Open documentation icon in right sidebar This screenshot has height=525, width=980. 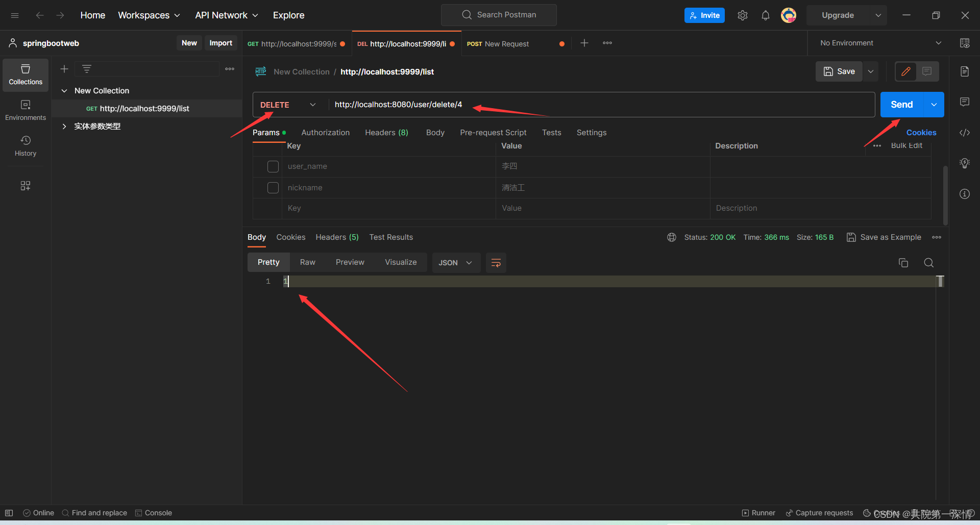point(965,71)
